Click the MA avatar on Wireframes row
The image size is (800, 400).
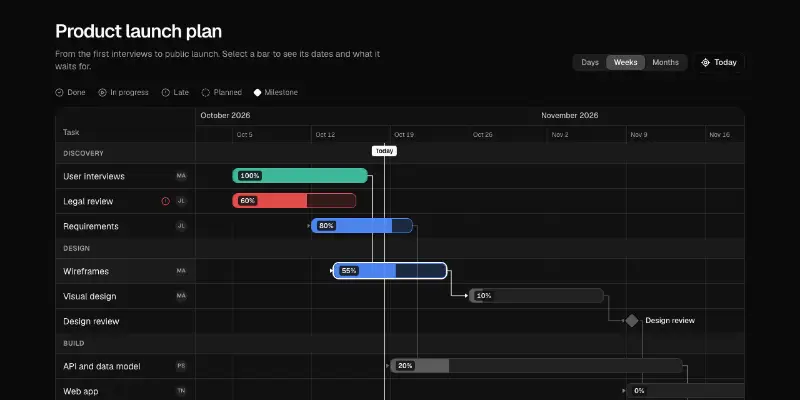click(181, 271)
